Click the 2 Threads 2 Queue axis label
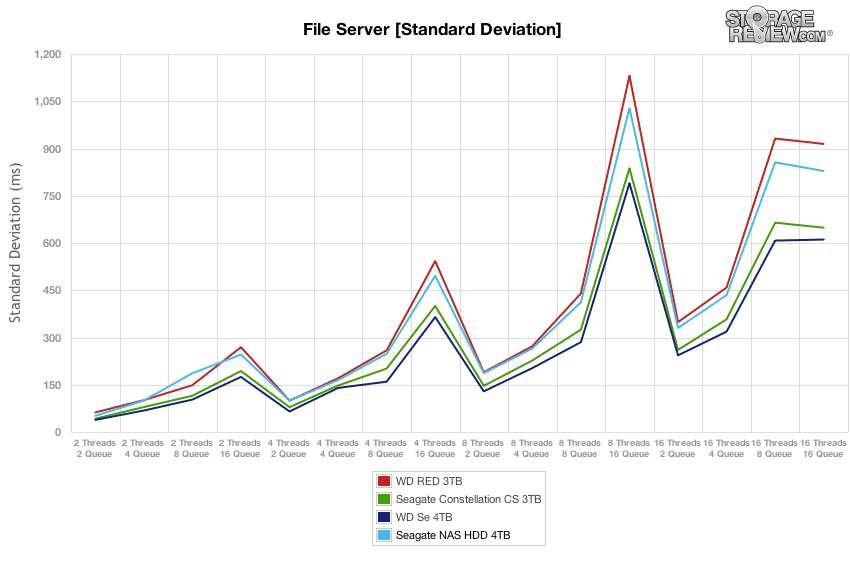This screenshot has height=570, width=850. 95,449
